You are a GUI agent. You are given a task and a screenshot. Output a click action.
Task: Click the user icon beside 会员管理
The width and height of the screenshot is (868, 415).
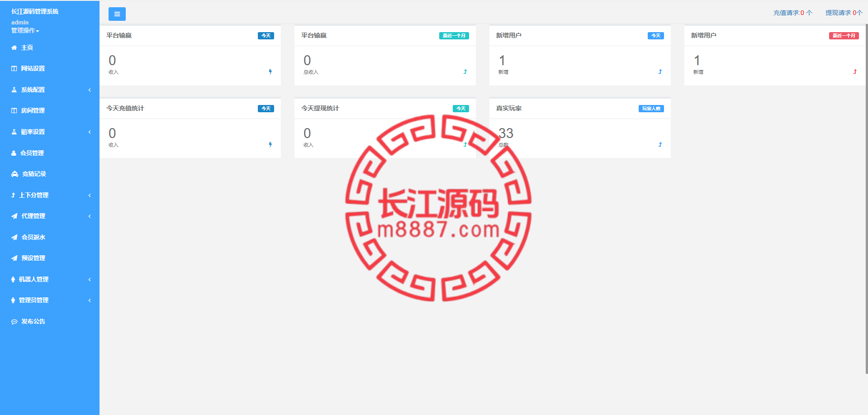click(x=14, y=153)
